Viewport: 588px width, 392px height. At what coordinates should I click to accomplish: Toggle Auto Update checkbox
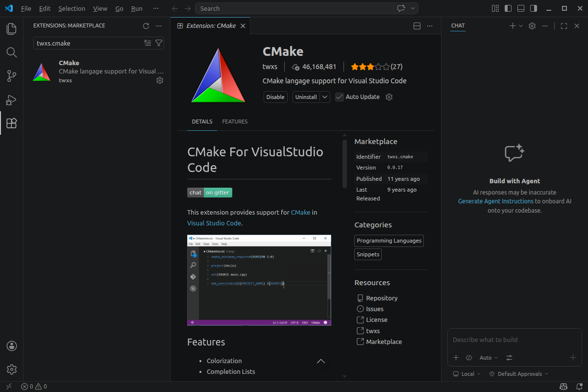coord(339,97)
